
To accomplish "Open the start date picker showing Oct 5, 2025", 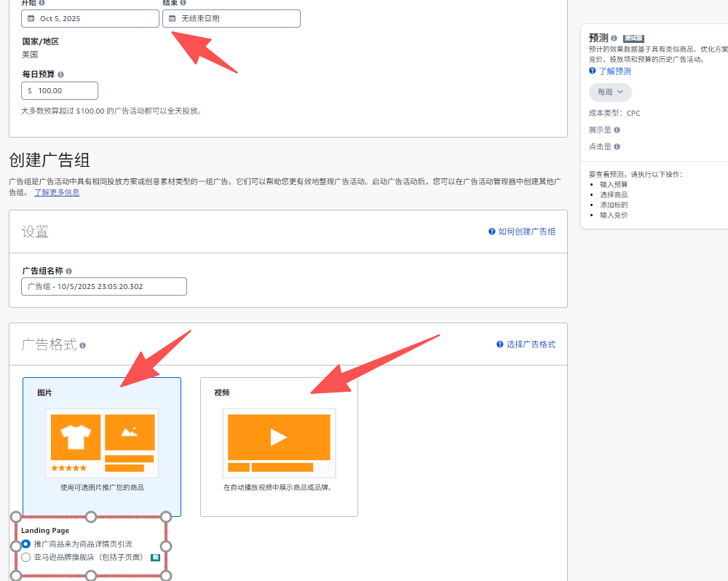I will [x=90, y=18].
